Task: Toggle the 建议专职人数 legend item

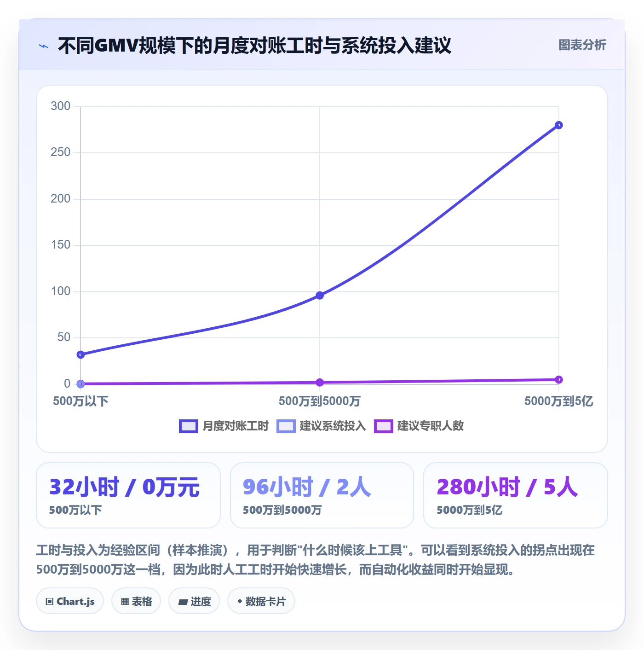Action: pos(419,426)
